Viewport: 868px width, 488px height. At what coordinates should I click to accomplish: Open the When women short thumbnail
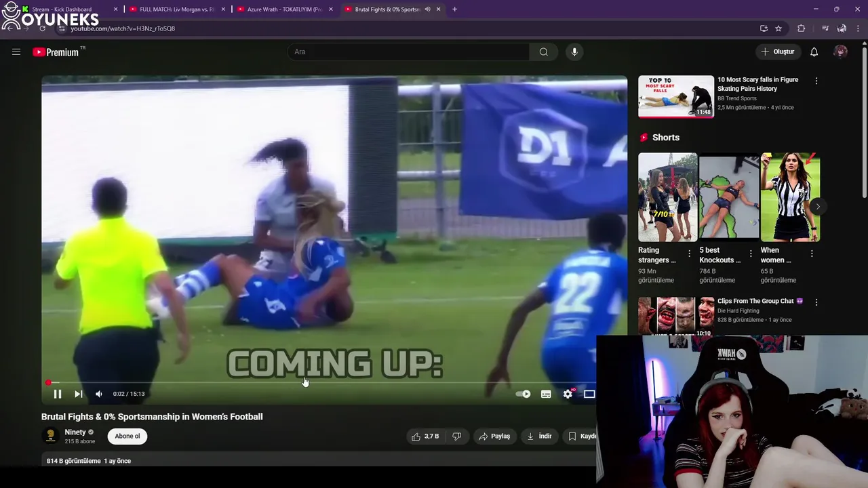[790, 197]
